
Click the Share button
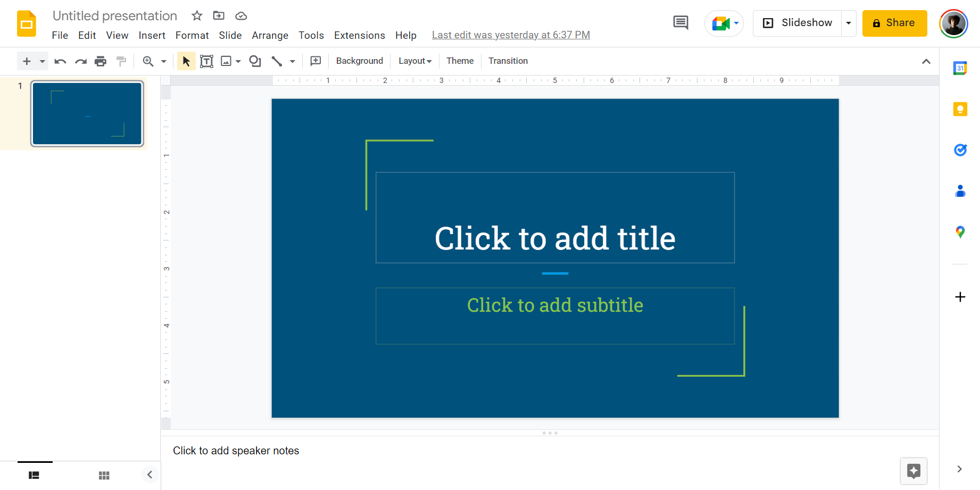tap(894, 23)
